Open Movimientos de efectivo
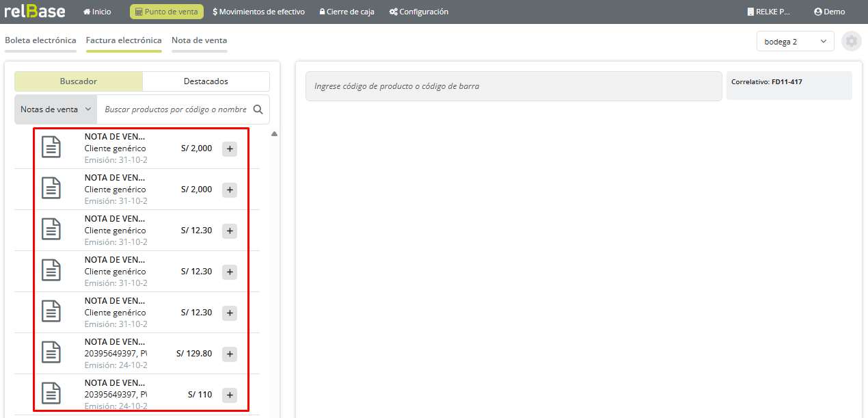The image size is (868, 418). point(258,12)
